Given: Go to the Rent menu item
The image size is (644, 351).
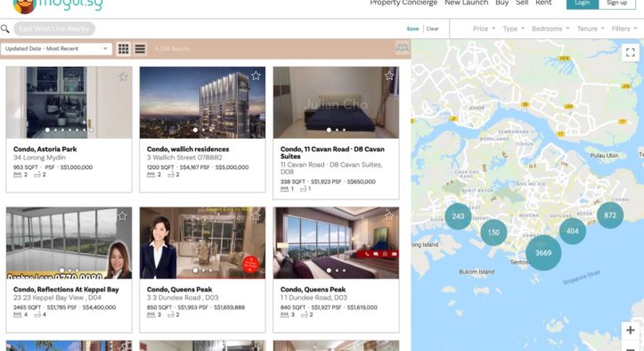Looking at the screenshot, I should [543, 3].
